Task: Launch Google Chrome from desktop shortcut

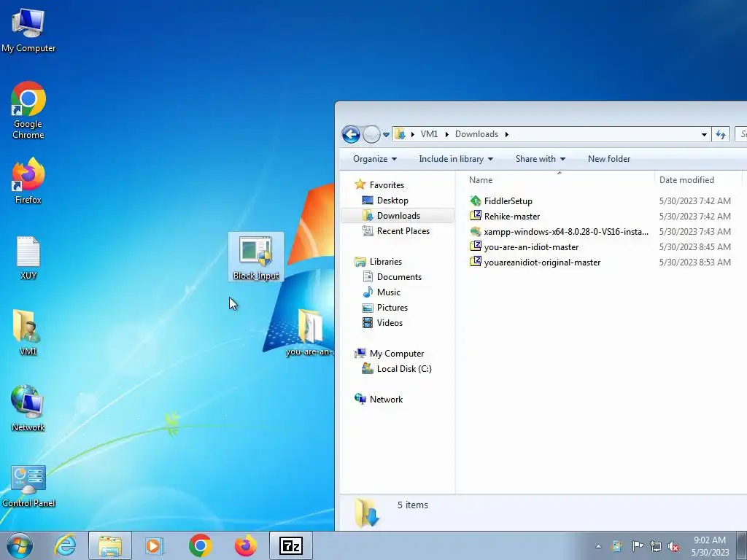Action: coord(28,110)
